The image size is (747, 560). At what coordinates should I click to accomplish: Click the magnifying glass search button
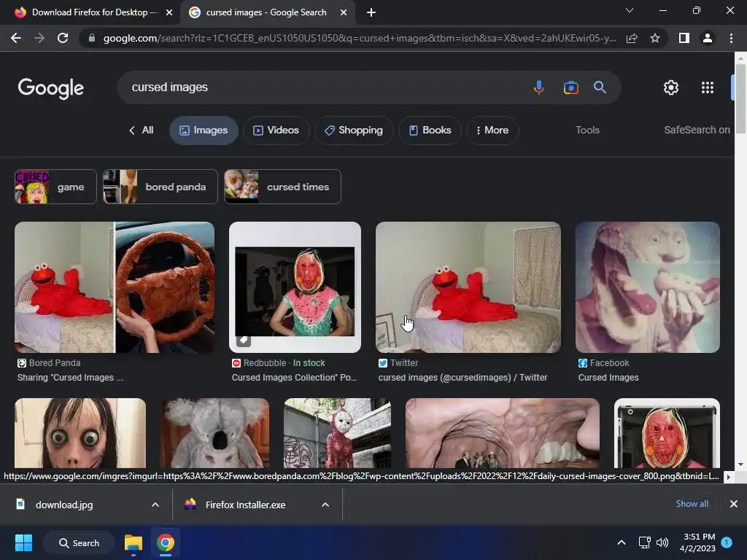(600, 87)
